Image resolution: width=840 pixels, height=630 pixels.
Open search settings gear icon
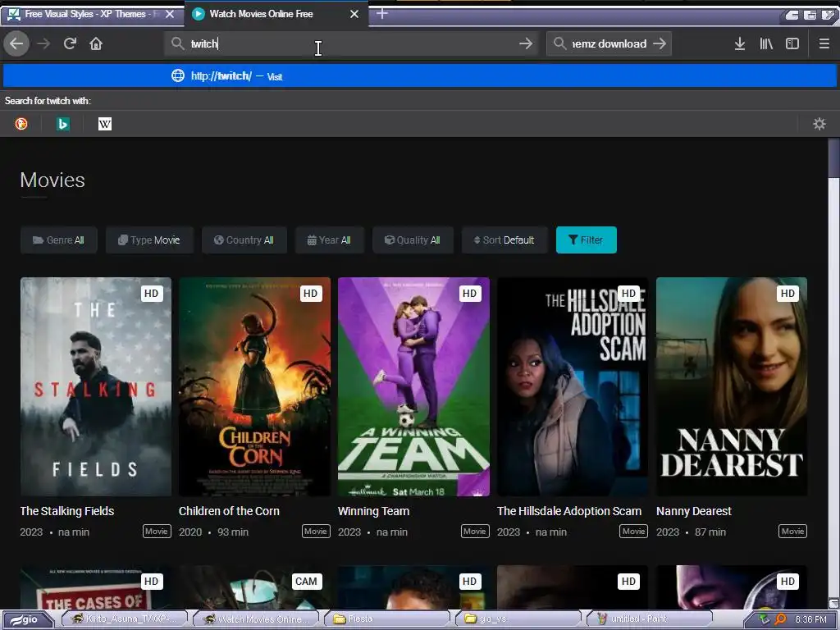click(x=819, y=124)
